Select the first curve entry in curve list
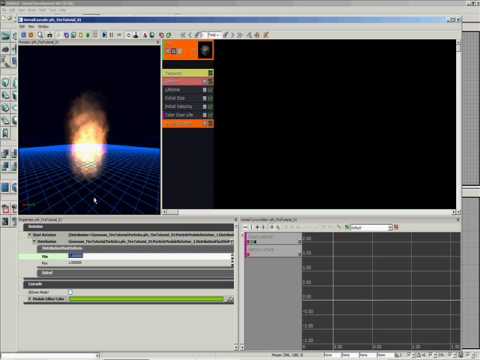The width and height of the screenshot is (480, 360). pos(273,239)
